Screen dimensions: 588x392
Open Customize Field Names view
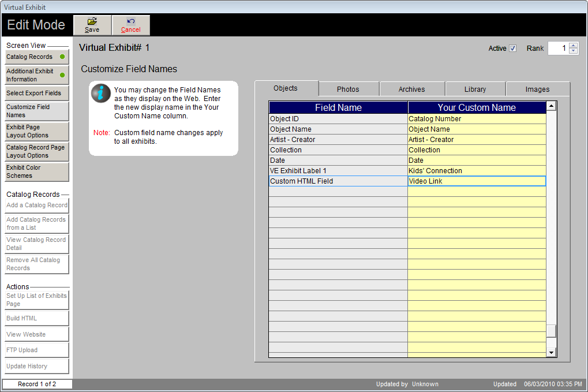pyautogui.click(x=37, y=111)
